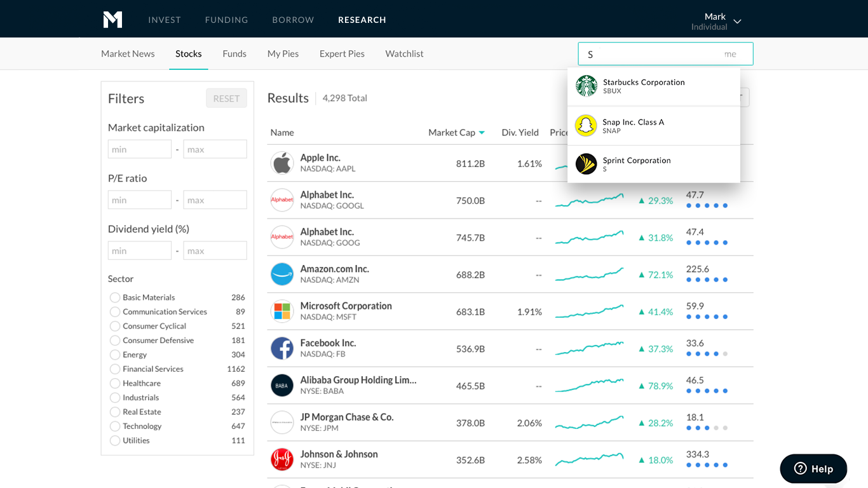This screenshot has width=868, height=488.
Task: Switch to Expert Pies tab
Action: pyautogui.click(x=342, y=53)
